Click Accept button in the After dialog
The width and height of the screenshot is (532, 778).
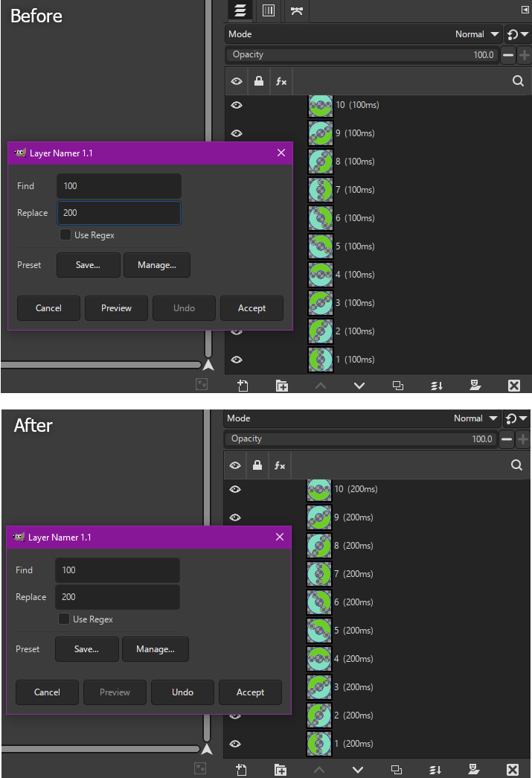[x=251, y=692]
